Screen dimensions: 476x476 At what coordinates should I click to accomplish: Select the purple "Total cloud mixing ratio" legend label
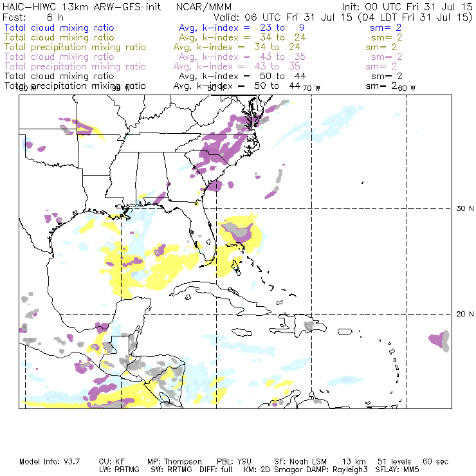59,57
